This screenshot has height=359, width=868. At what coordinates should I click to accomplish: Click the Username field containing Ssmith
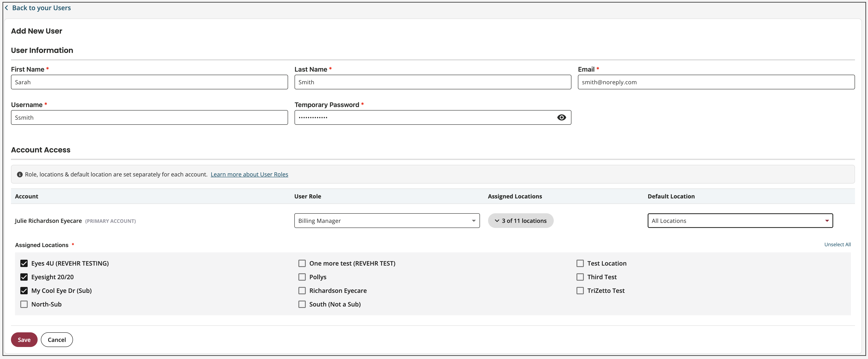(149, 117)
